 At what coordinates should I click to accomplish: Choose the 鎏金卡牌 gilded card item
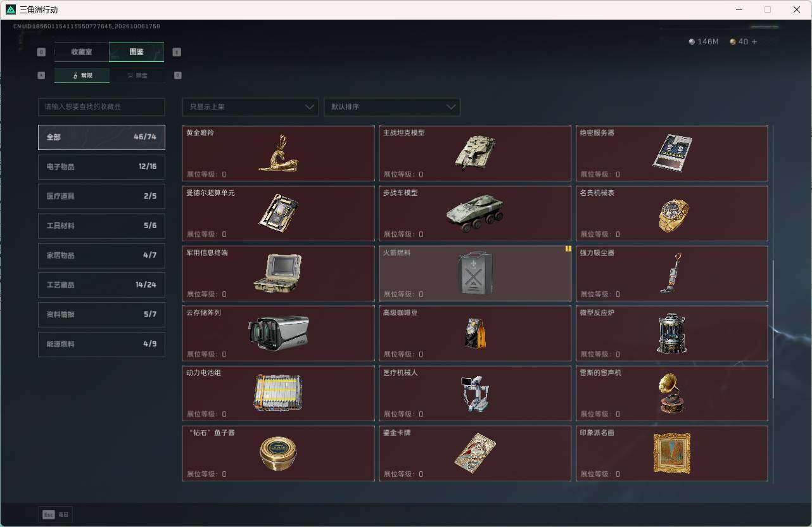[x=475, y=454]
